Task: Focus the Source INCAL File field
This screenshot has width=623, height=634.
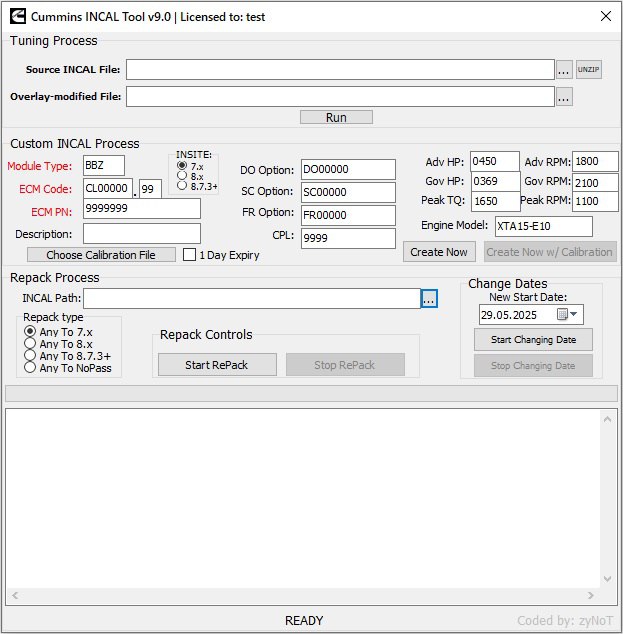Action: [x=340, y=70]
